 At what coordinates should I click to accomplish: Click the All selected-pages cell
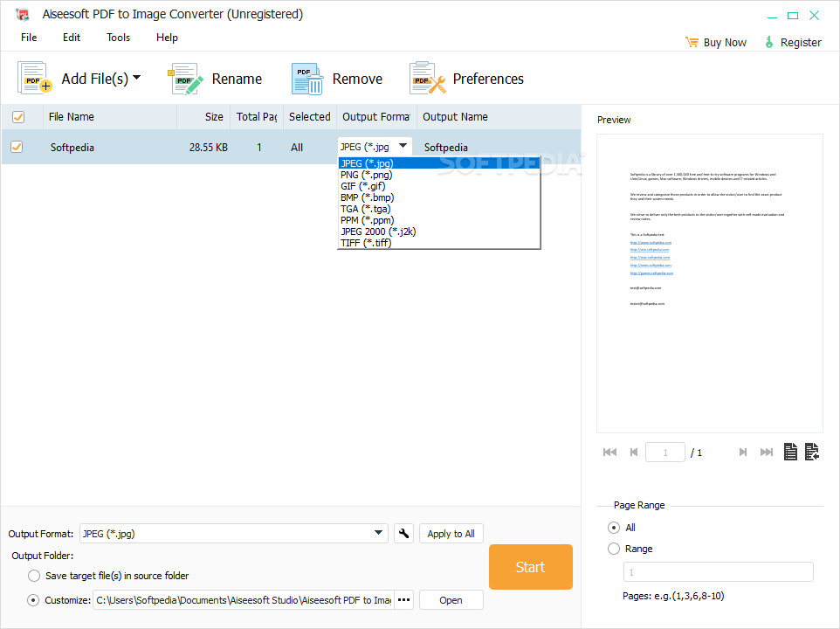tap(297, 148)
